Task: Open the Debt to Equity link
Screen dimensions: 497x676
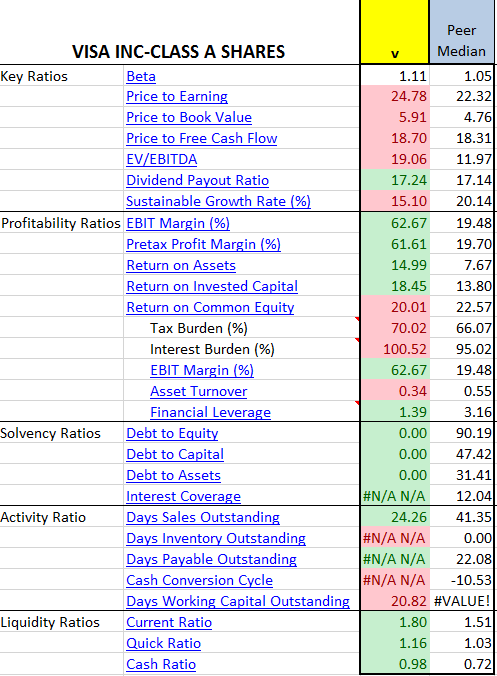Action: (x=172, y=433)
